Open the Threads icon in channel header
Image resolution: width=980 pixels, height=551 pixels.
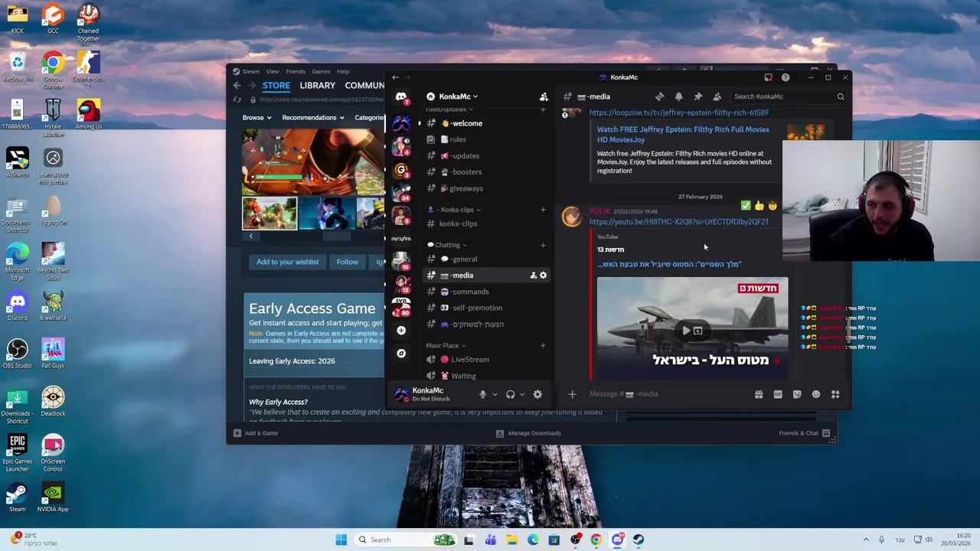[x=659, y=96]
